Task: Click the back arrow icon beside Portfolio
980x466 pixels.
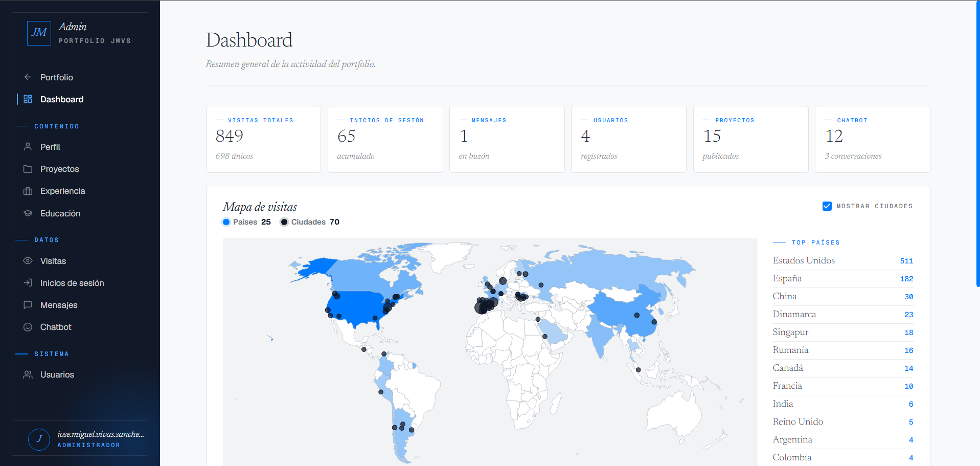Action: (x=28, y=77)
